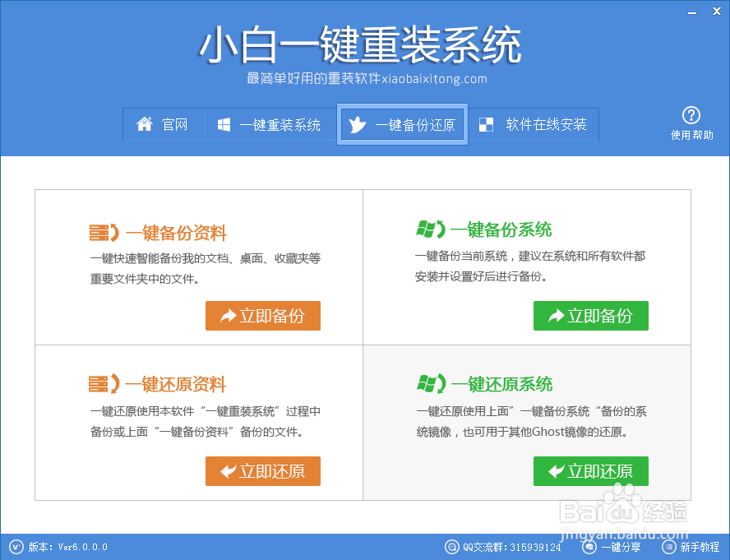This screenshot has height=560, width=730.
Task: Click the checkered icon in 软件在线安装
Action: [486, 124]
